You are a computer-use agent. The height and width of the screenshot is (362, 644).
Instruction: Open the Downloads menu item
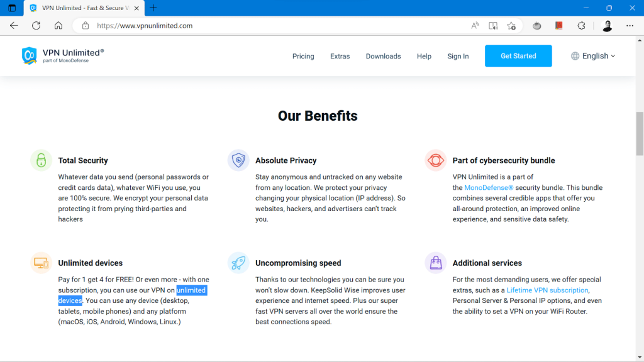tap(383, 56)
